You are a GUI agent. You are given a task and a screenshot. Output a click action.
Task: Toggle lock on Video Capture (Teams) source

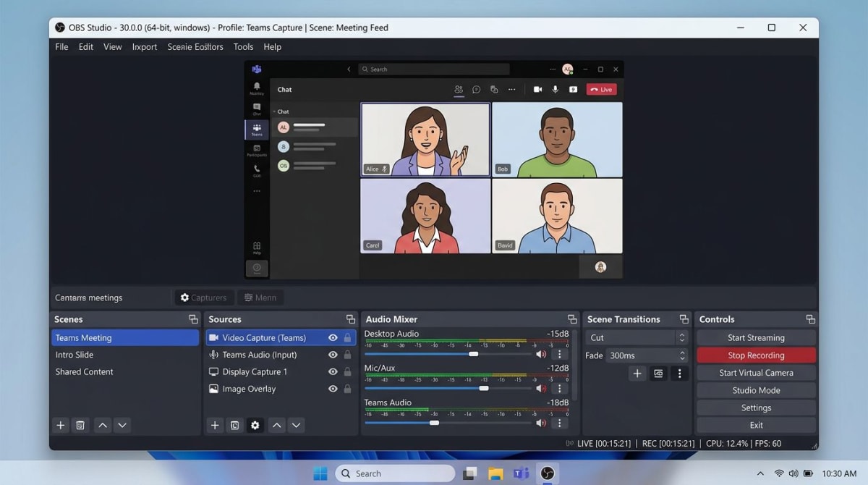[x=348, y=337]
